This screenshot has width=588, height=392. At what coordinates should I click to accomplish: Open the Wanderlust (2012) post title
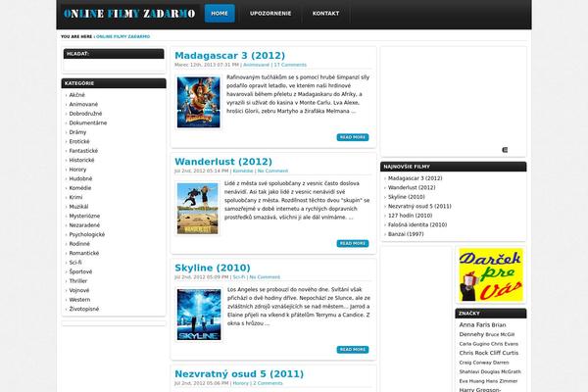click(x=223, y=162)
